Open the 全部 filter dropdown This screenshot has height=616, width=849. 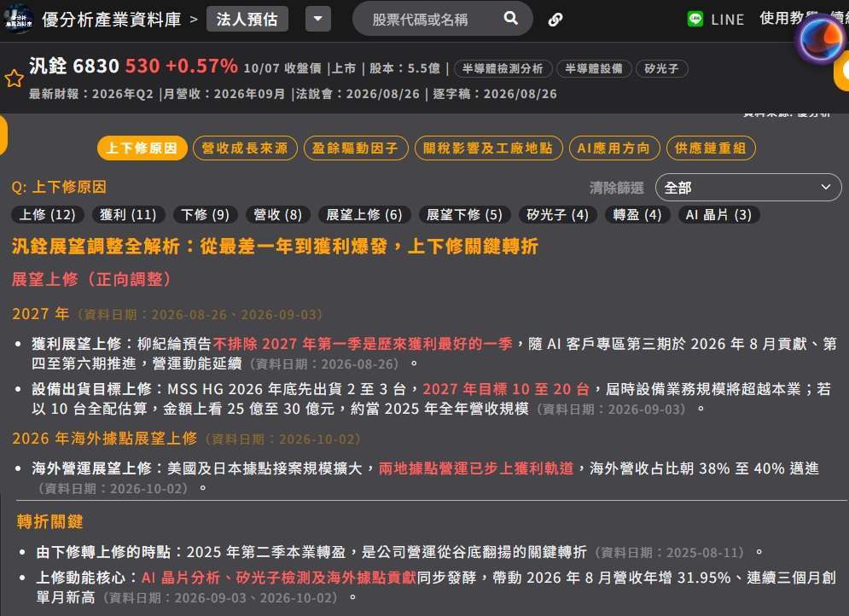pyautogui.click(x=747, y=188)
